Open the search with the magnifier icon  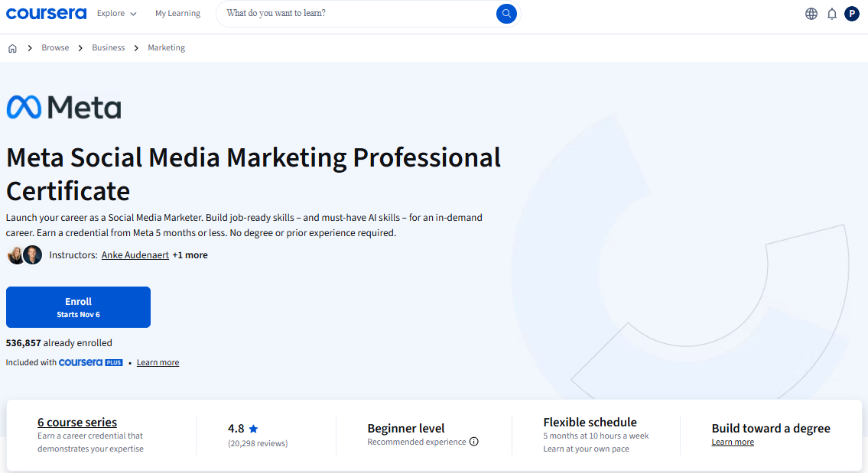coord(506,13)
